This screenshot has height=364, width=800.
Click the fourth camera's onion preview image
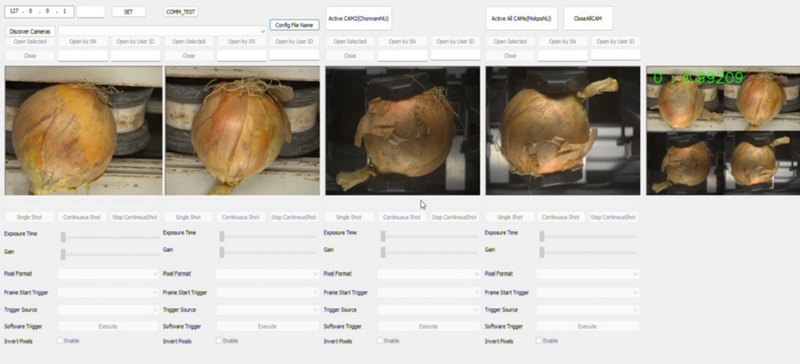coord(563,130)
